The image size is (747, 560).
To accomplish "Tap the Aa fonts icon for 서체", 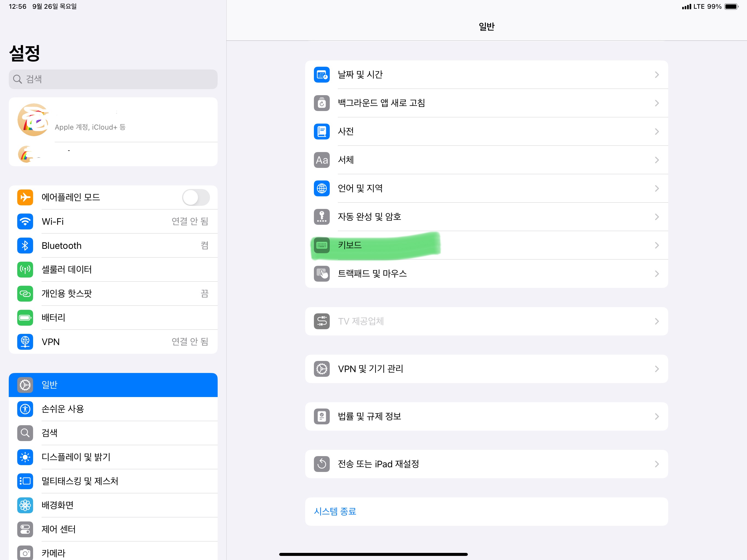I will pyautogui.click(x=322, y=160).
